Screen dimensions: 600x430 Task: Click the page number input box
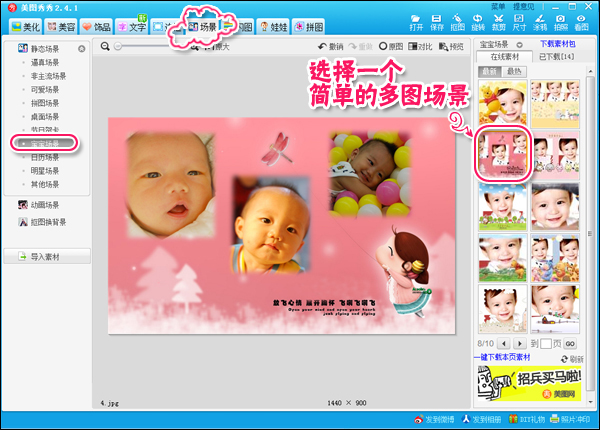coord(546,344)
